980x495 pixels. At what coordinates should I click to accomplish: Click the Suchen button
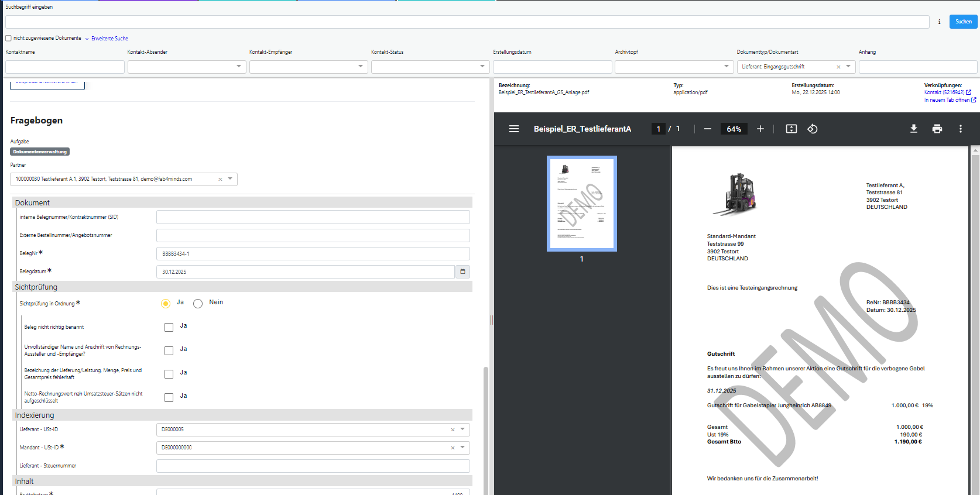tap(963, 22)
